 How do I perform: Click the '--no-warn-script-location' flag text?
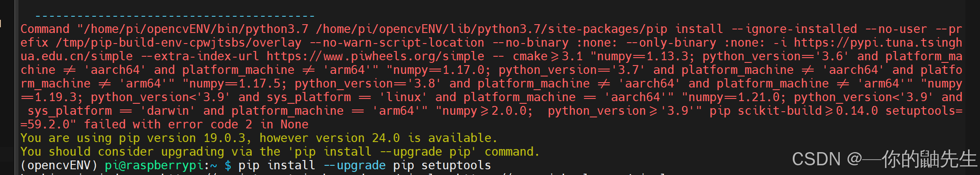(397, 43)
